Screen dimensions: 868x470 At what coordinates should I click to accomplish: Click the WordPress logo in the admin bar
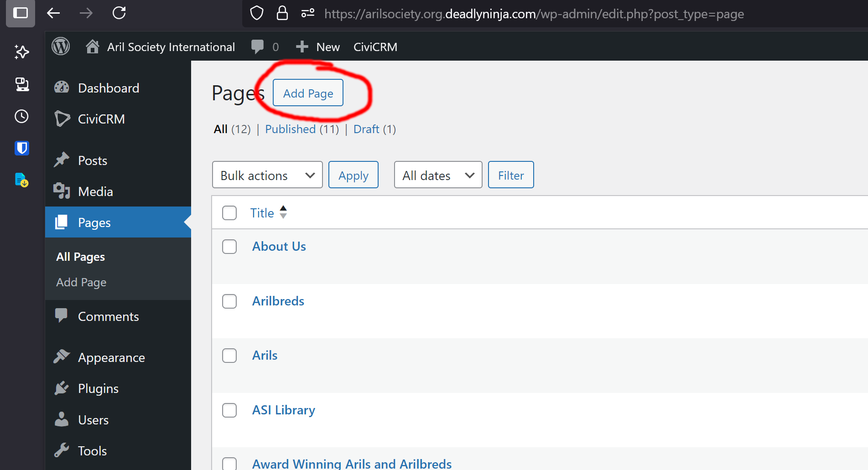(x=61, y=46)
